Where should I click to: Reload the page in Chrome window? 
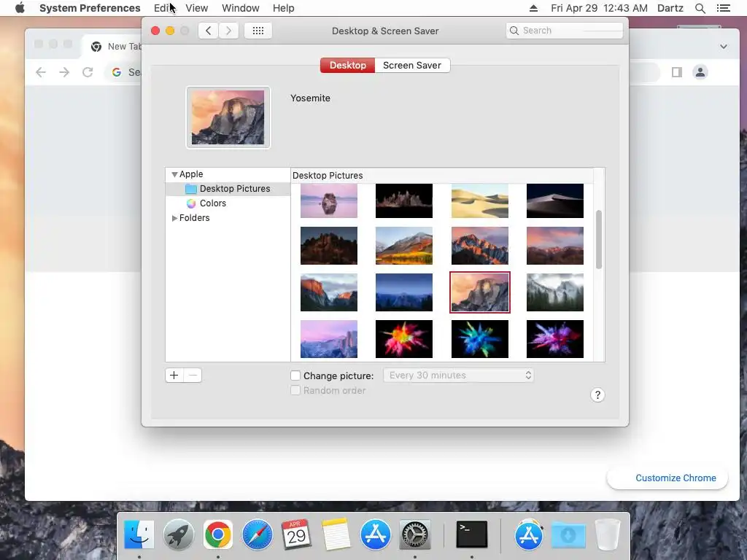click(88, 72)
